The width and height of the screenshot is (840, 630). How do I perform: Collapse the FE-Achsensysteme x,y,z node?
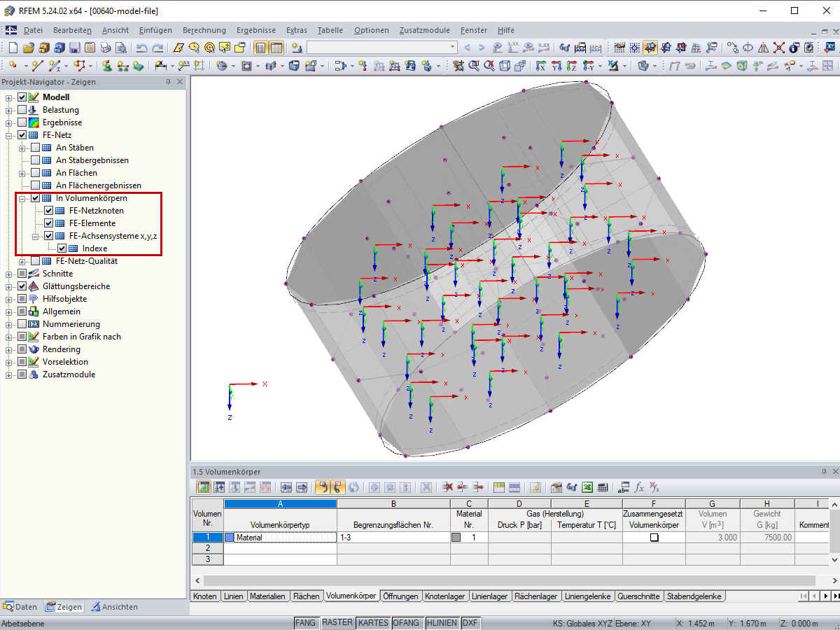tap(36, 236)
